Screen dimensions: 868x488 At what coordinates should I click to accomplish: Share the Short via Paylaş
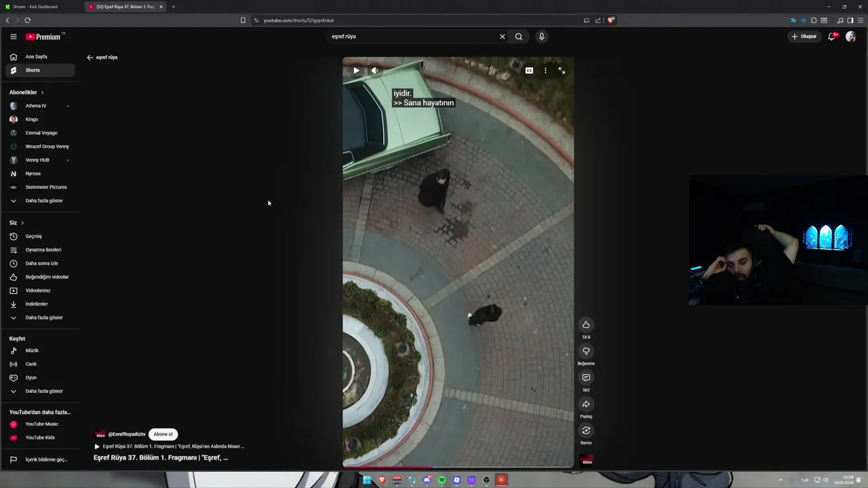586,404
